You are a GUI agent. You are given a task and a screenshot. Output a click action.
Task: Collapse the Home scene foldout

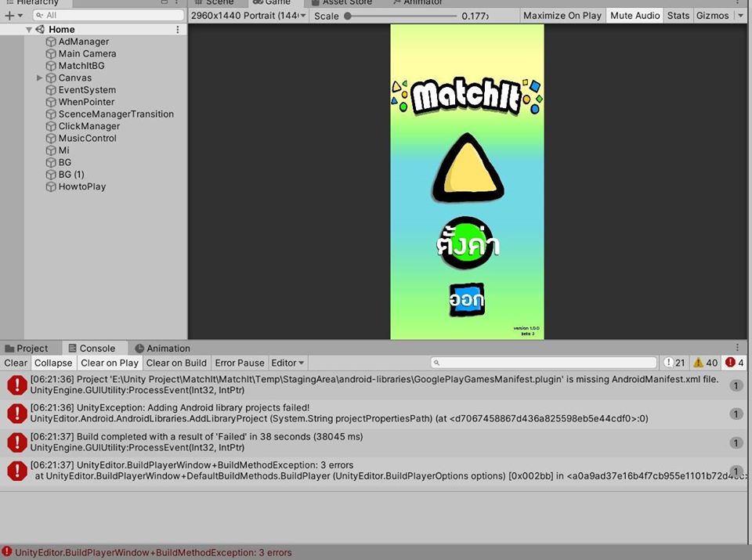[29, 30]
